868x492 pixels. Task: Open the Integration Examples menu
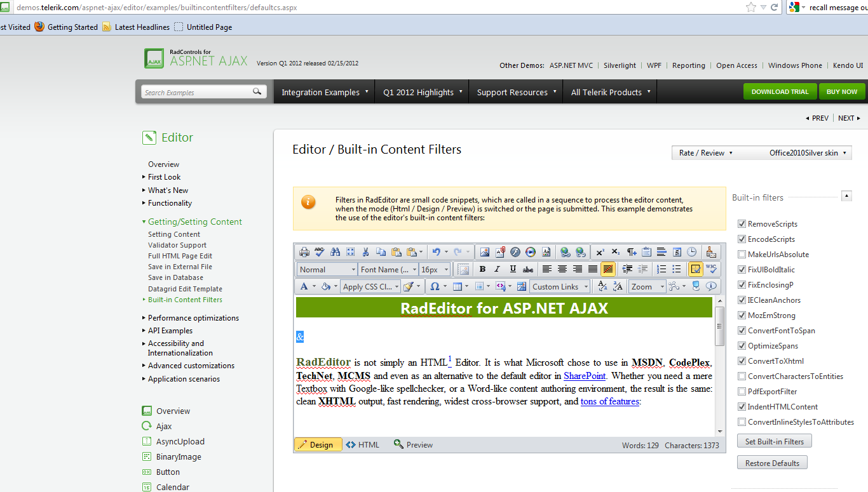pyautogui.click(x=324, y=92)
